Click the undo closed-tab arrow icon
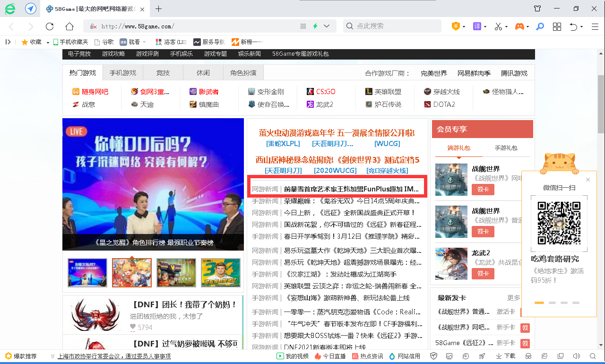This screenshot has width=605, height=364. click(x=573, y=26)
